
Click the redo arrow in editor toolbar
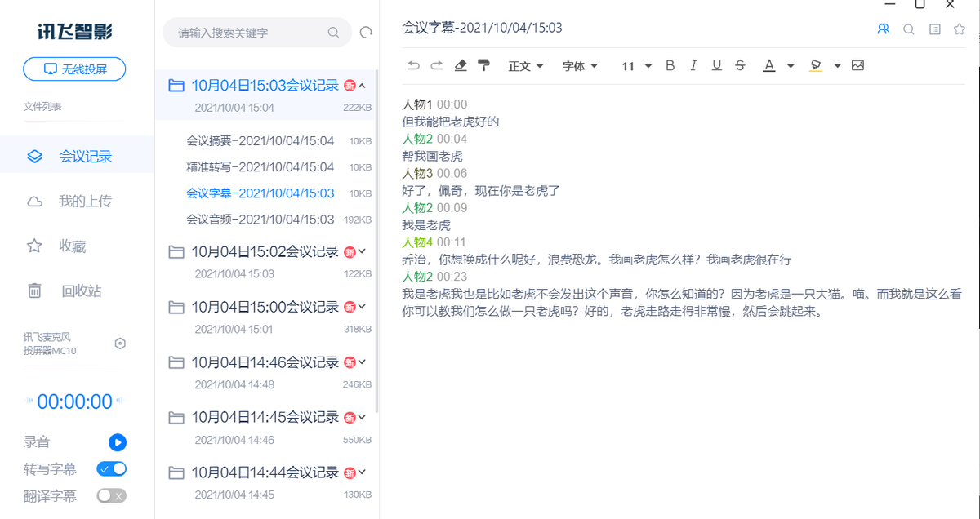pyautogui.click(x=437, y=65)
